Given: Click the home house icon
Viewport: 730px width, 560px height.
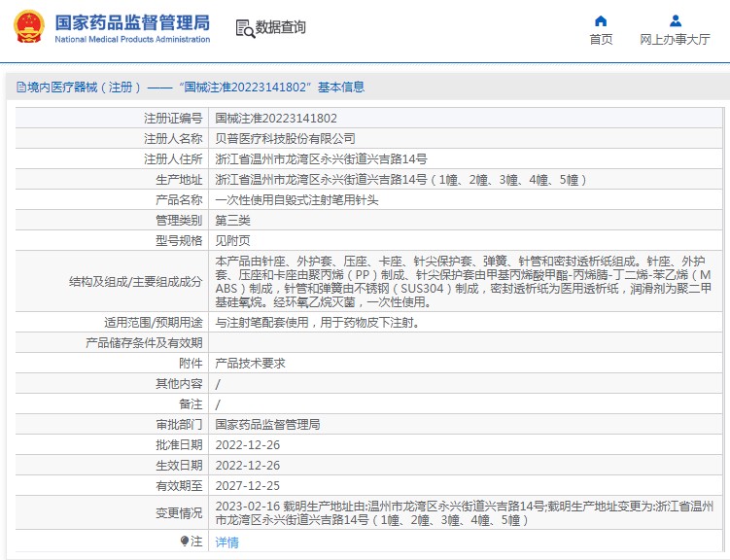Looking at the screenshot, I should click(601, 21).
